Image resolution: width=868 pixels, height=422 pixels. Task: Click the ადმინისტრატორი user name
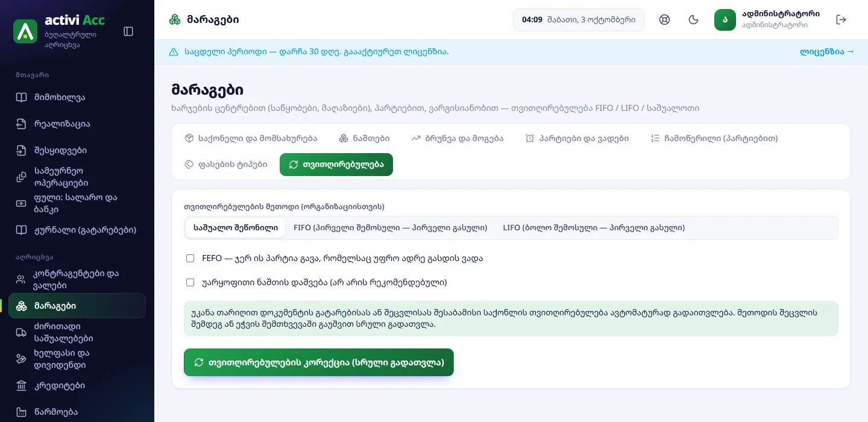click(781, 14)
